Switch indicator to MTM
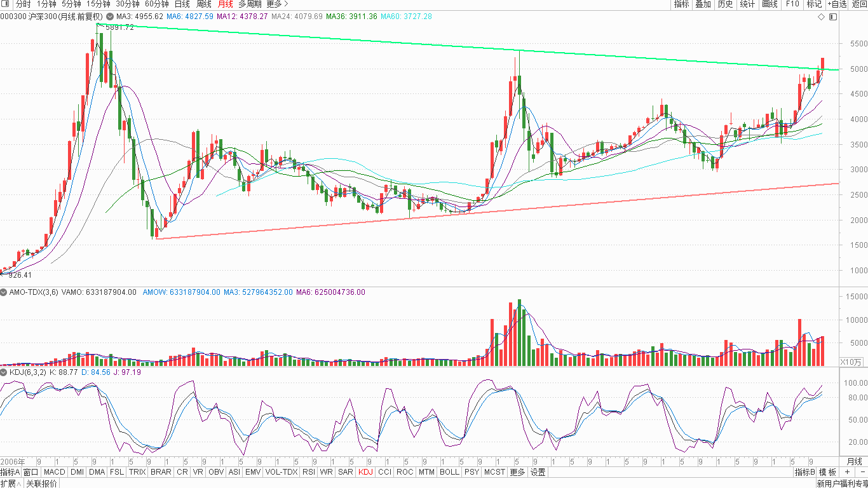This screenshot has width=868, height=488. coord(427,472)
